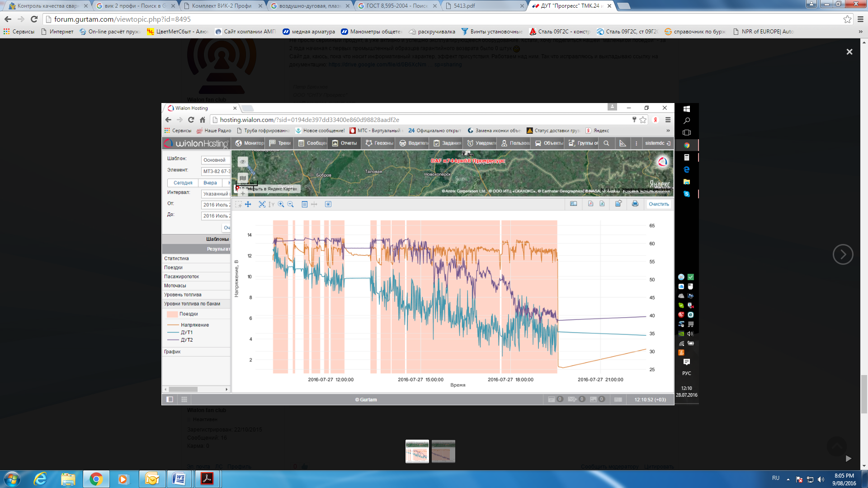This screenshot has height=488, width=868.
Task: Open the Chrome menu button
Action: tap(860, 19)
